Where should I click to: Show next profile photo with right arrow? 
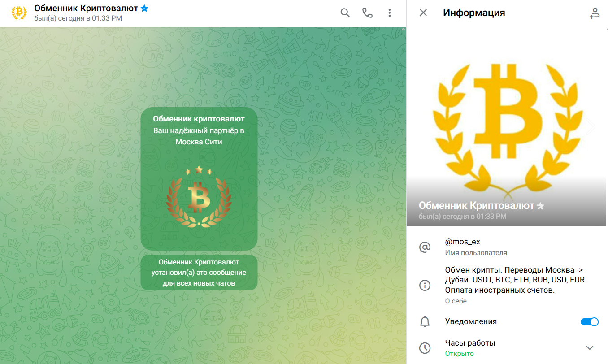591,126
